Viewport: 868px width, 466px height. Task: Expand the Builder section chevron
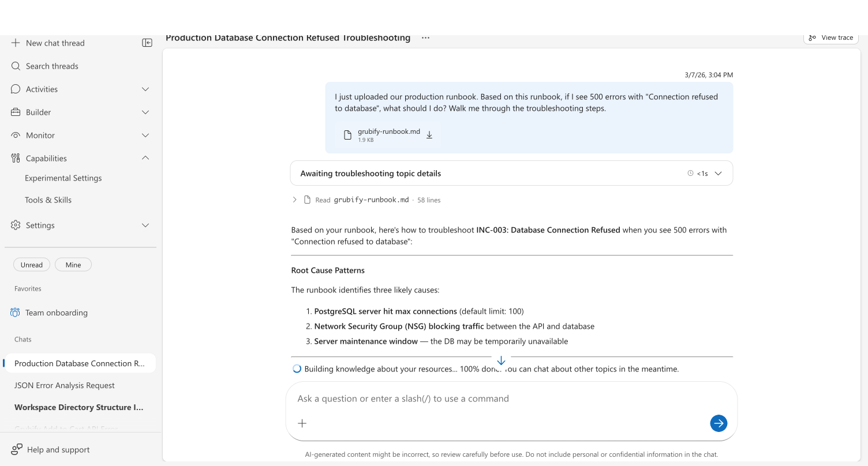[145, 112]
